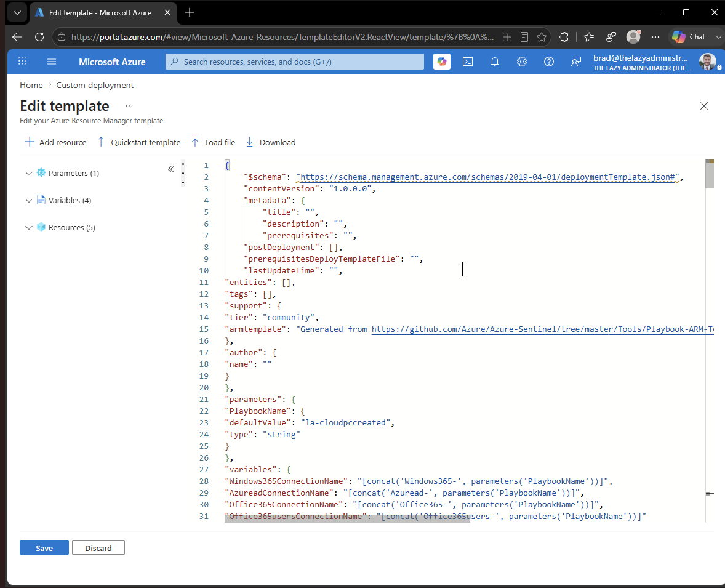The image size is (725, 588).
Task: Open the browser profile avatar
Action: tap(633, 36)
